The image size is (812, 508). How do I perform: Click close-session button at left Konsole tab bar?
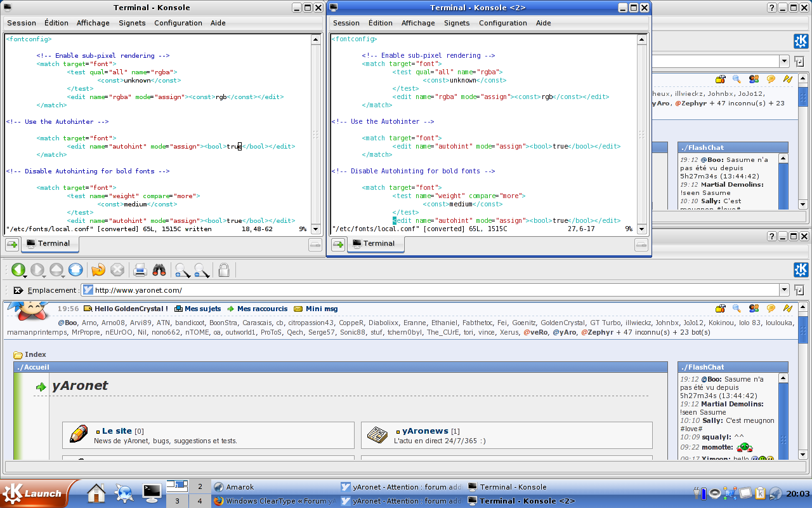(x=315, y=244)
